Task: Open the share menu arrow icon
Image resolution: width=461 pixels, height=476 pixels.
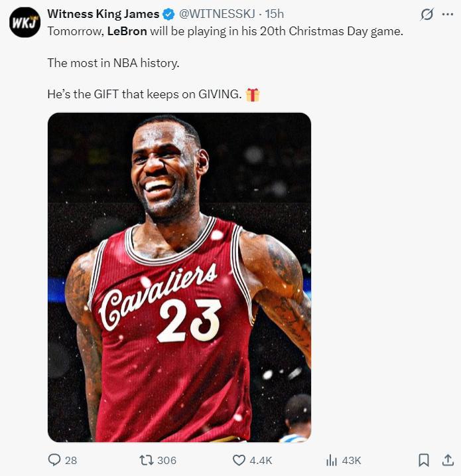Action: tap(448, 459)
